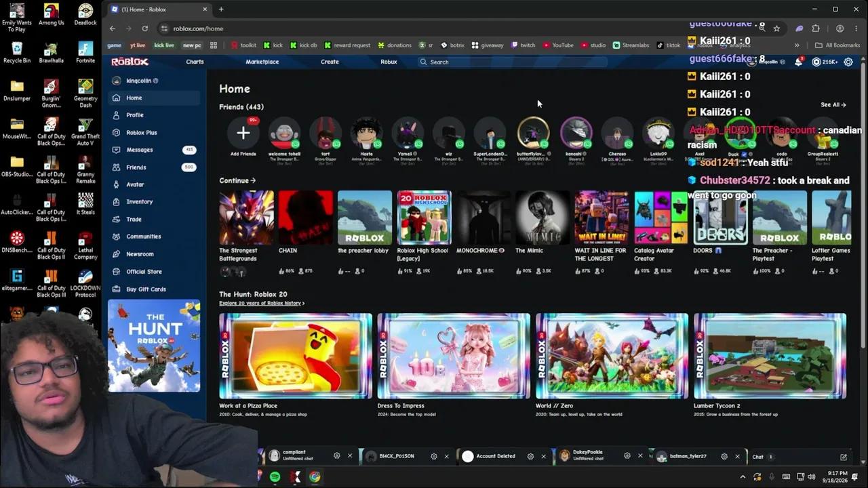Open settings gear for batman_tyler27 chat
Screen dimensions: 868x488
tap(724, 456)
